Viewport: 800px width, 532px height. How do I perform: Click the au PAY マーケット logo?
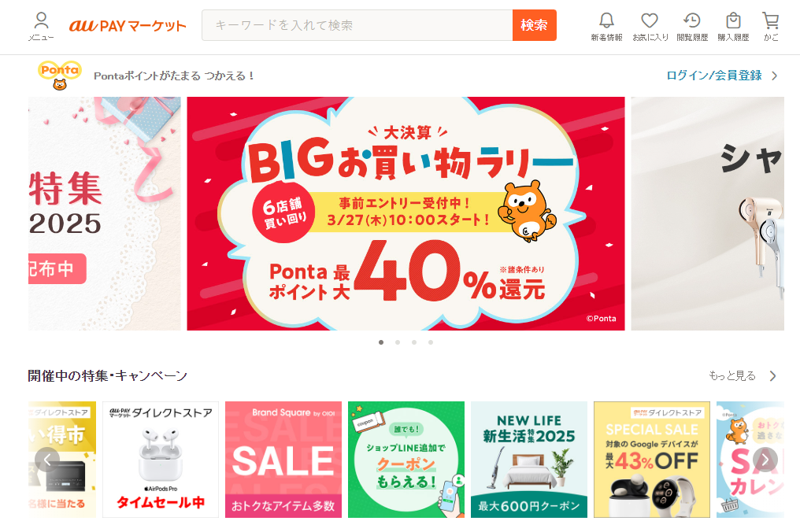point(128,25)
